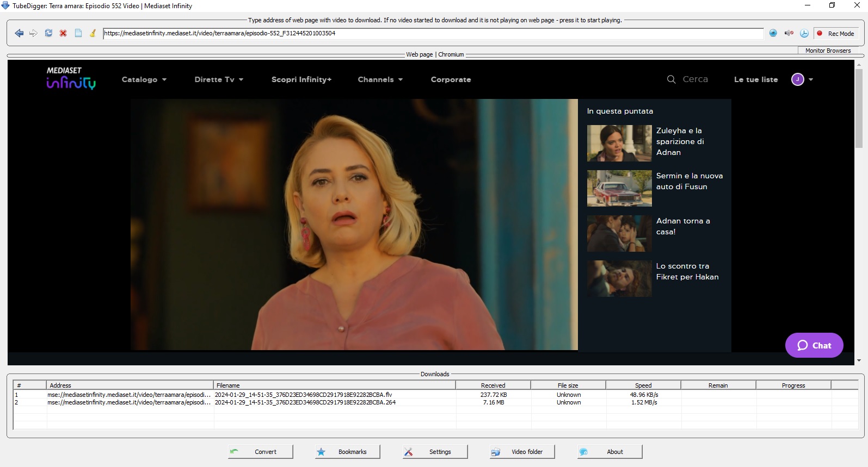Toggle Rec Mode recording button
The height and width of the screenshot is (467, 868).
pyautogui.click(x=836, y=33)
